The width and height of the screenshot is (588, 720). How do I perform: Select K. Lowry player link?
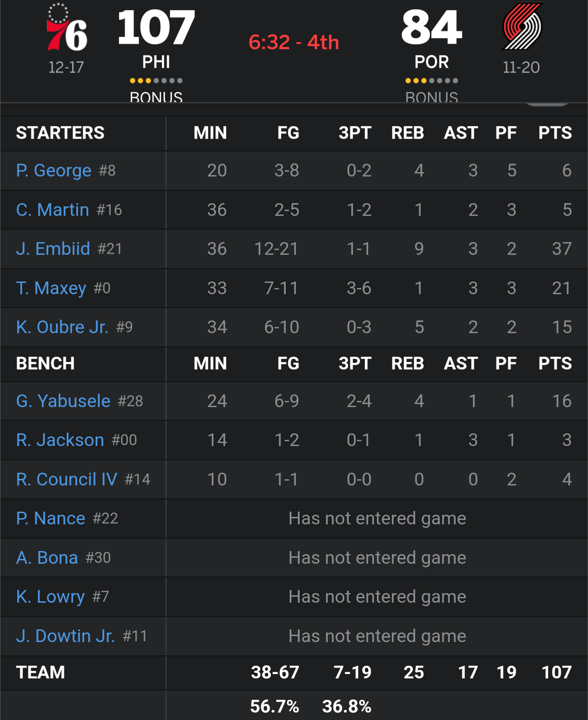51,597
